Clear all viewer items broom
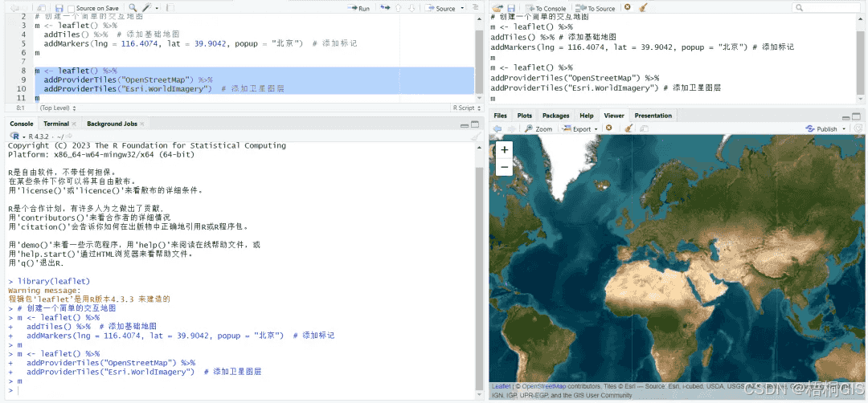868x403 pixels. tap(628, 128)
